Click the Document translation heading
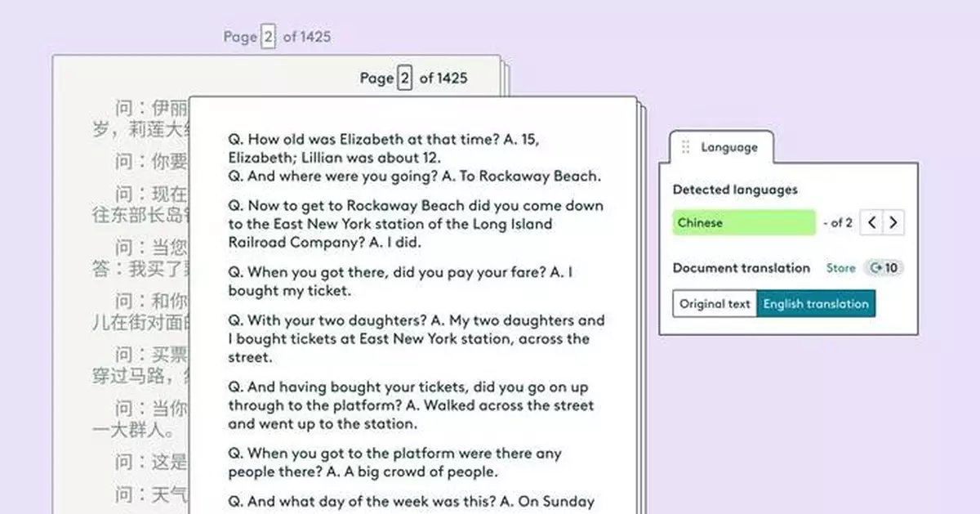Image resolution: width=980 pixels, height=514 pixels. (x=741, y=268)
